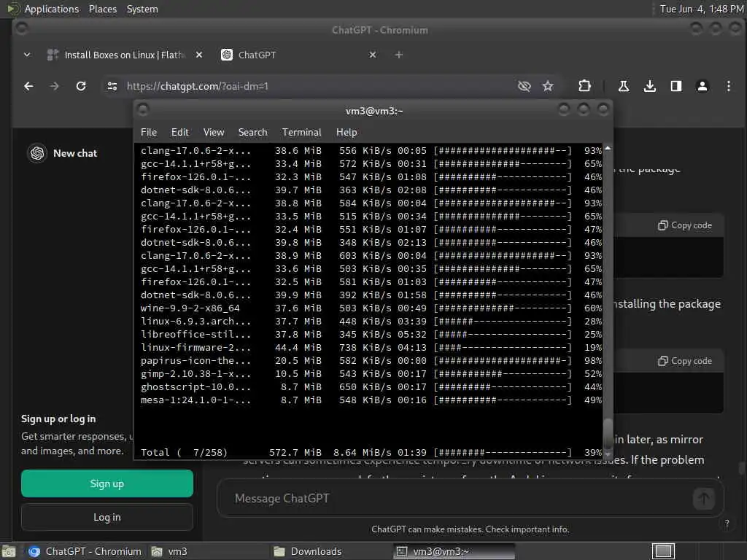The image size is (747, 560).
Task: Open site information icon in address bar
Action: point(112,86)
